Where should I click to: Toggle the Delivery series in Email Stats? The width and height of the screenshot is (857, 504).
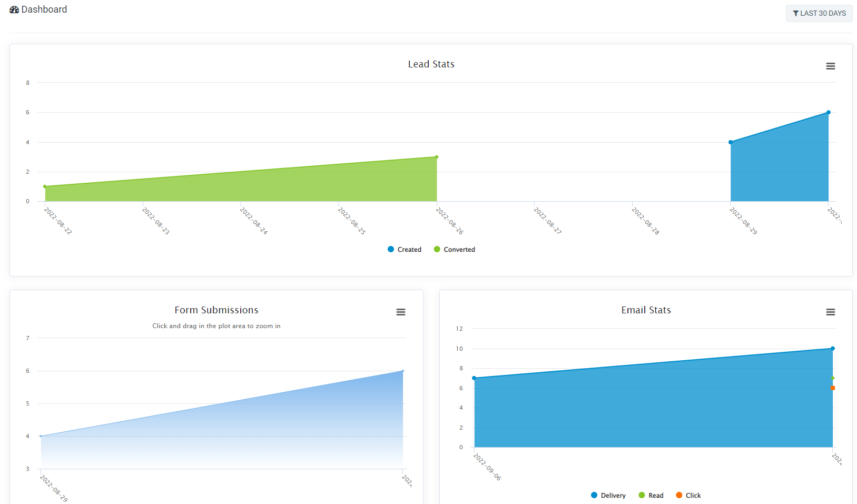(x=608, y=496)
